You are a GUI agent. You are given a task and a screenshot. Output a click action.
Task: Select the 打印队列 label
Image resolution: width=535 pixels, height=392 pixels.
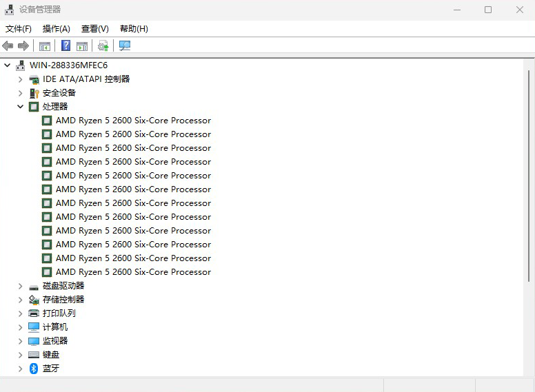(59, 313)
